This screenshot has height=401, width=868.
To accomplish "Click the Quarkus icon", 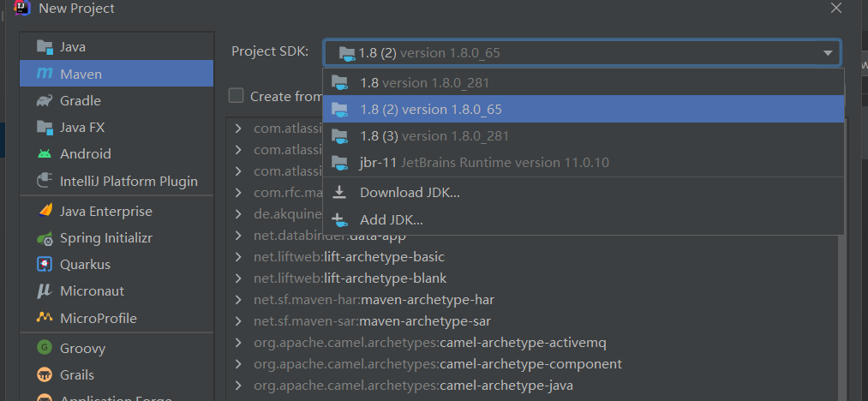I will pyautogui.click(x=45, y=264).
